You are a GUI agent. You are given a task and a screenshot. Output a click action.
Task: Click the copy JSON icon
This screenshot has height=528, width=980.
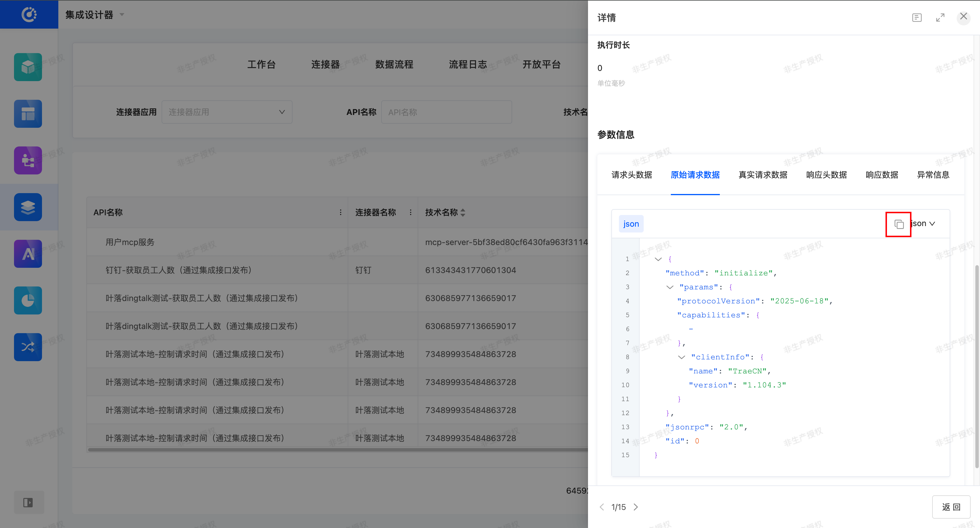(899, 224)
